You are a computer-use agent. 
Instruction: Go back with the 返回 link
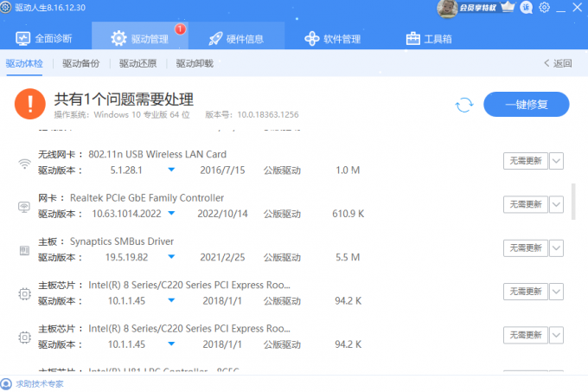[558, 63]
